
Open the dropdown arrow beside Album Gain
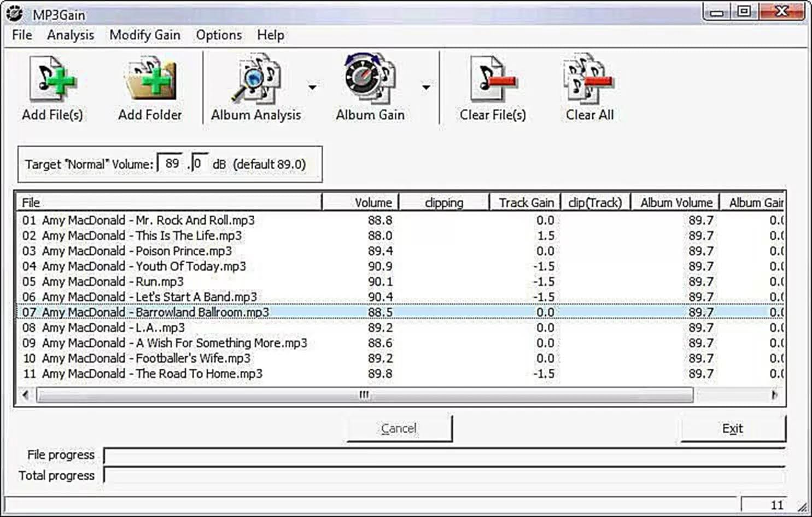426,87
